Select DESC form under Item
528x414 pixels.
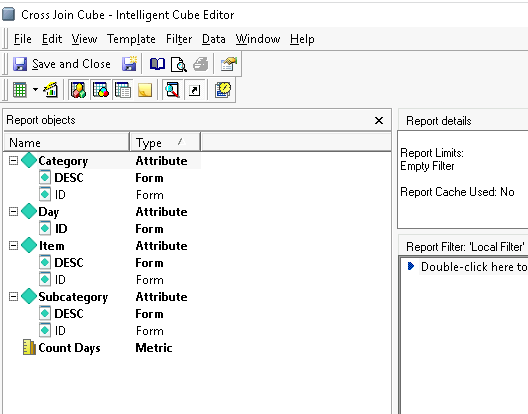(x=69, y=262)
